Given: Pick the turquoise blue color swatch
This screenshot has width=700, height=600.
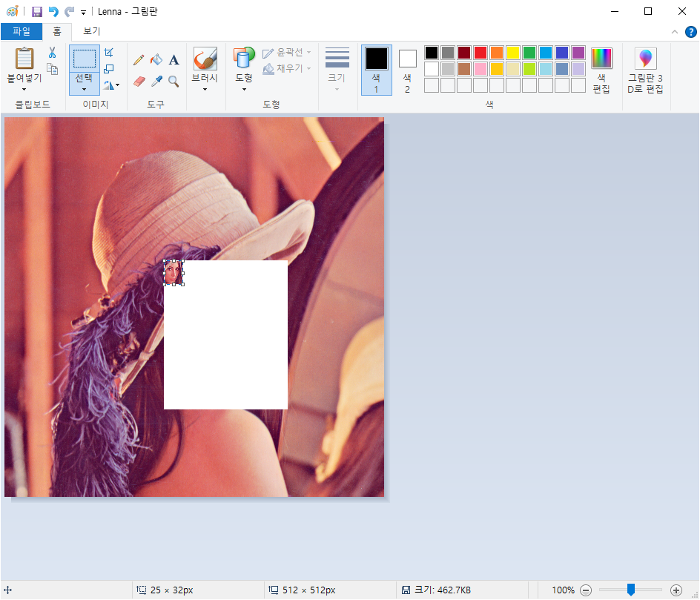Looking at the screenshot, I should coord(546,53).
